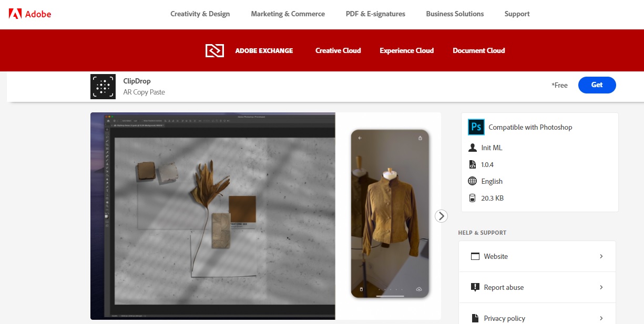
Task: Click the blue Get button
Action: click(597, 85)
